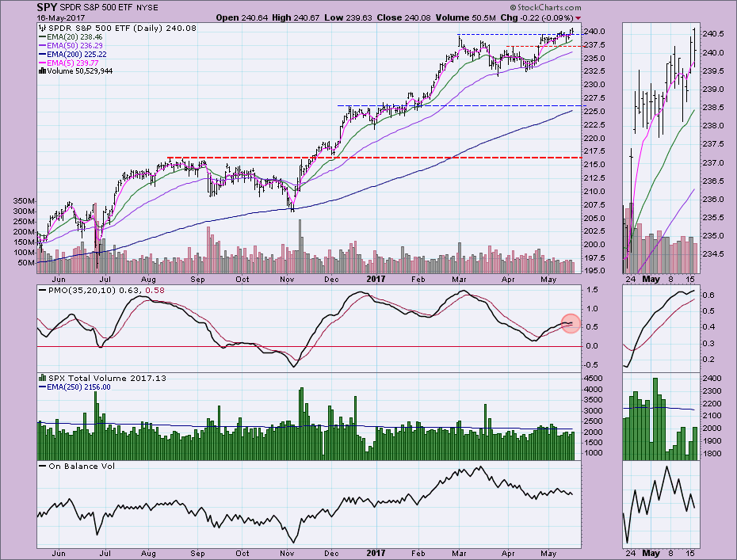Click the StockCharts.com watermark label
The image size is (737, 560).
(x=546, y=7)
